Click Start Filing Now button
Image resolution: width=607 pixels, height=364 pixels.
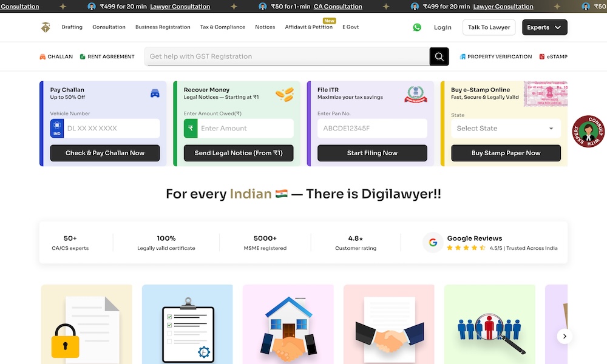(372, 153)
